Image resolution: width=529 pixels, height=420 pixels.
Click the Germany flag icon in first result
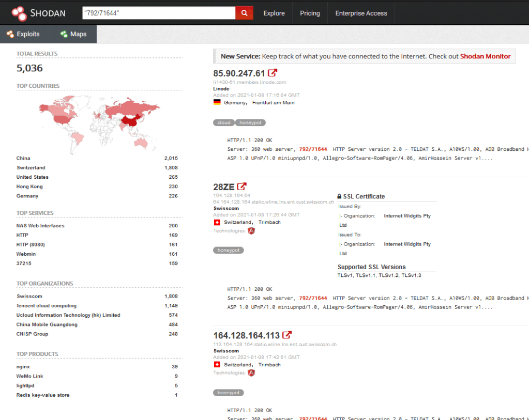click(x=217, y=102)
